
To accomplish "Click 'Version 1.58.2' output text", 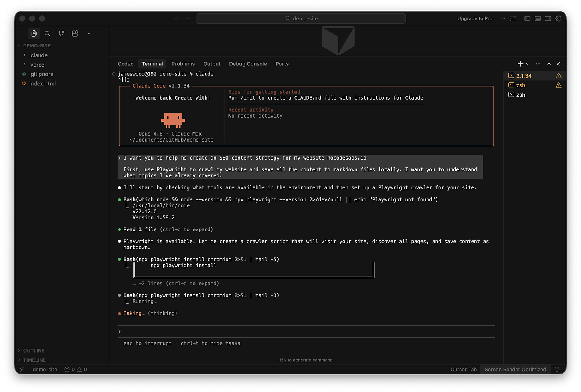I will [154, 218].
